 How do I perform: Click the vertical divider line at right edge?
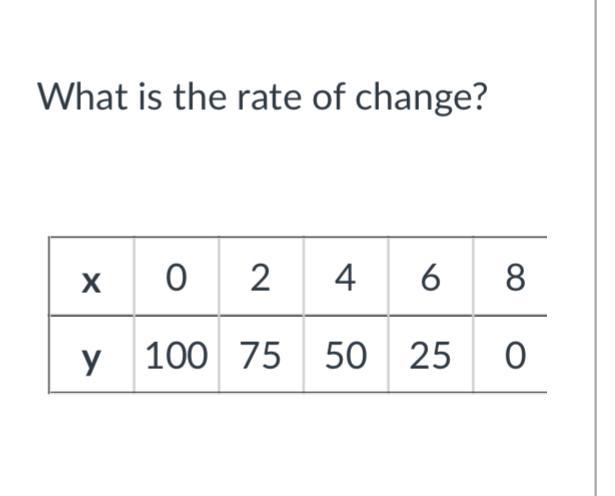[x=596, y=248]
